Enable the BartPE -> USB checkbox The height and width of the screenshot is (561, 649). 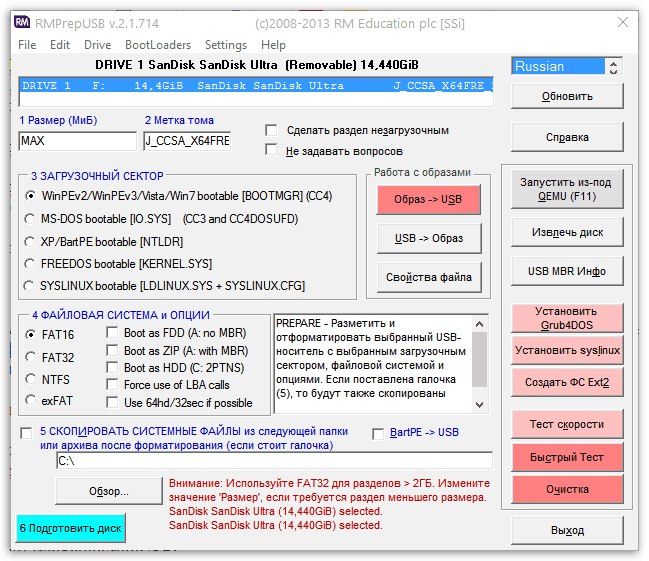[x=378, y=434]
